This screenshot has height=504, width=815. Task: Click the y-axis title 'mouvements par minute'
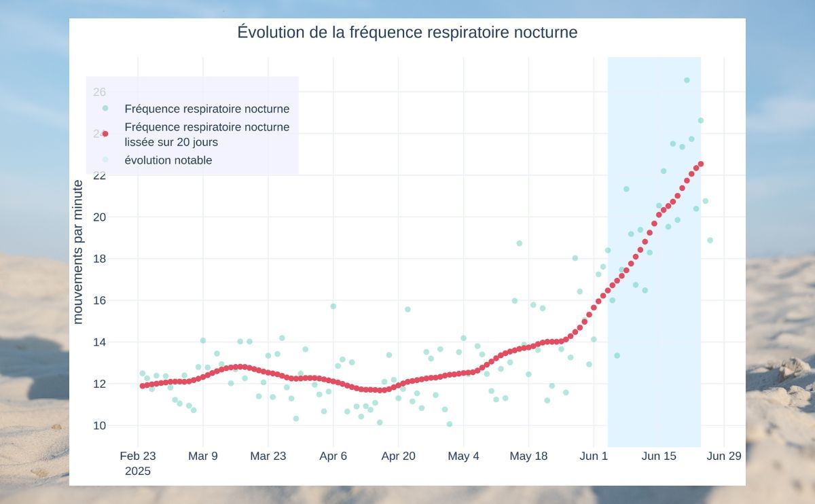pyautogui.click(x=78, y=252)
